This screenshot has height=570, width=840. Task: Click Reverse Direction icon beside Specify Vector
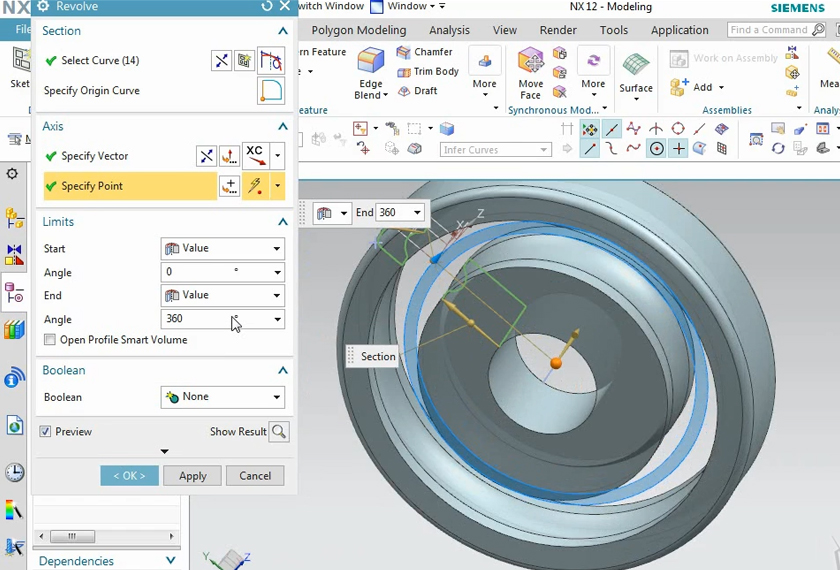pos(206,156)
